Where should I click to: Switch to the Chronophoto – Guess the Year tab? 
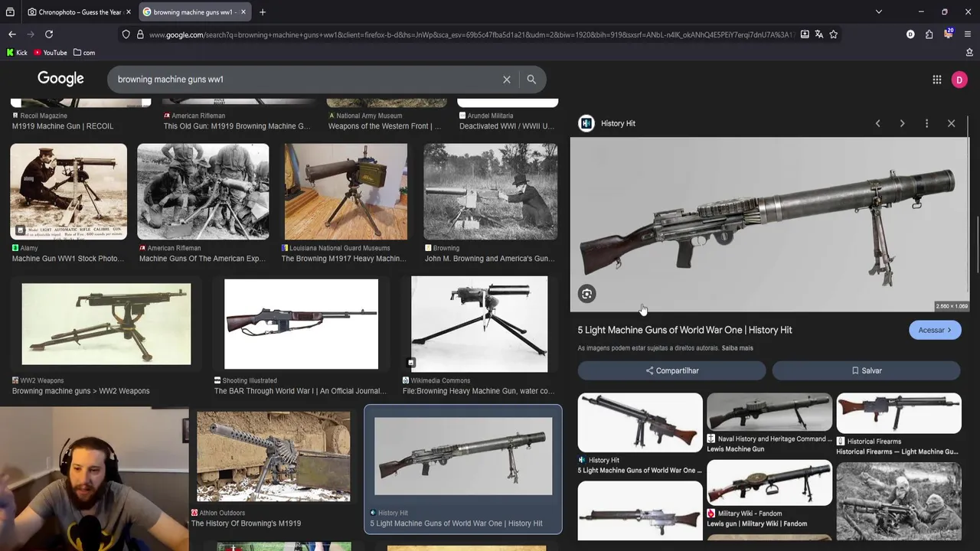pos(75,12)
